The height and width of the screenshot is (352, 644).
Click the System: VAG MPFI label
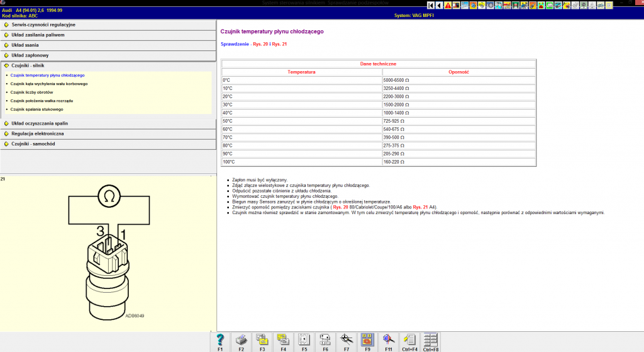point(414,16)
